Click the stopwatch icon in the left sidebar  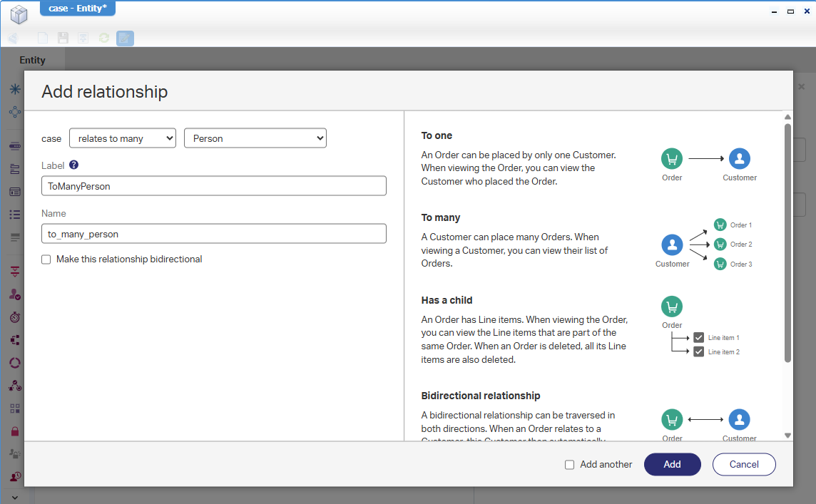coord(14,317)
